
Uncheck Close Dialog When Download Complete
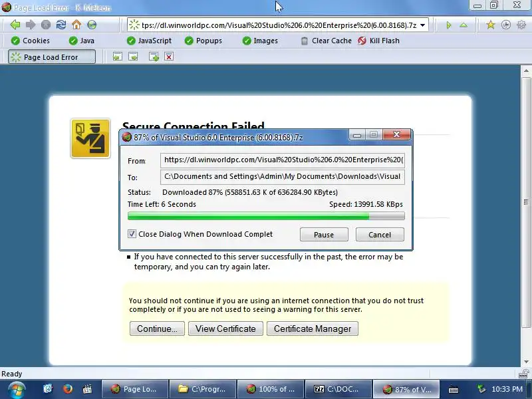132,234
